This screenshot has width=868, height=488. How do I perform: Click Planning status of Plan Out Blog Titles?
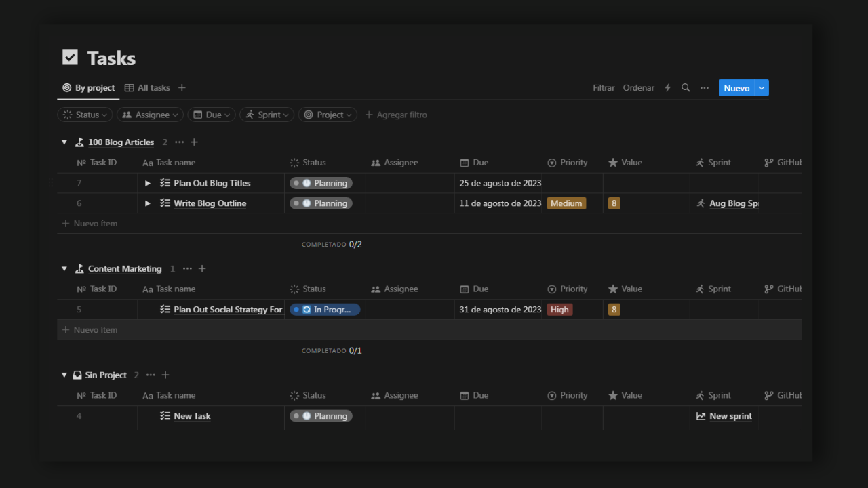(x=321, y=183)
